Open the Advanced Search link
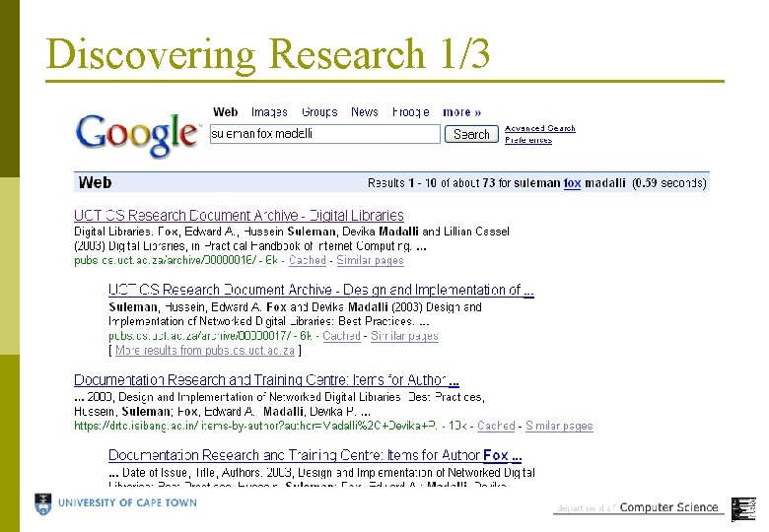This screenshot has height=532, width=769. (540, 128)
